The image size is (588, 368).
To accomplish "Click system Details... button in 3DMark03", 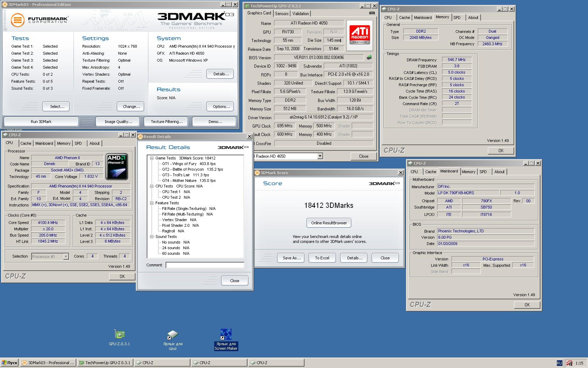I will pos(221,74).
